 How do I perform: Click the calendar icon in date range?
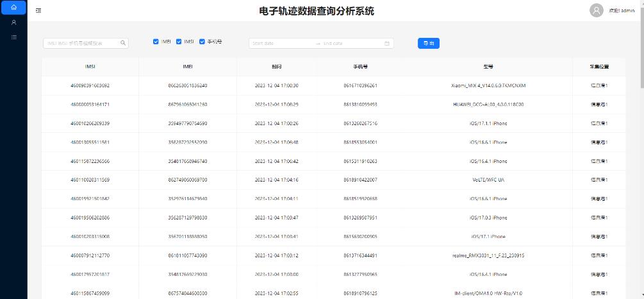pos(387,43)
